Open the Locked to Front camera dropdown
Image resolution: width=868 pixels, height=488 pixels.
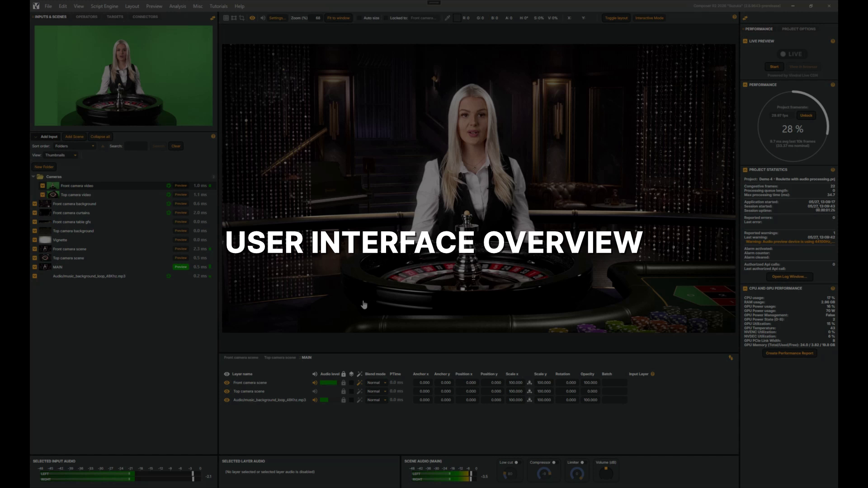click(424, 18)
